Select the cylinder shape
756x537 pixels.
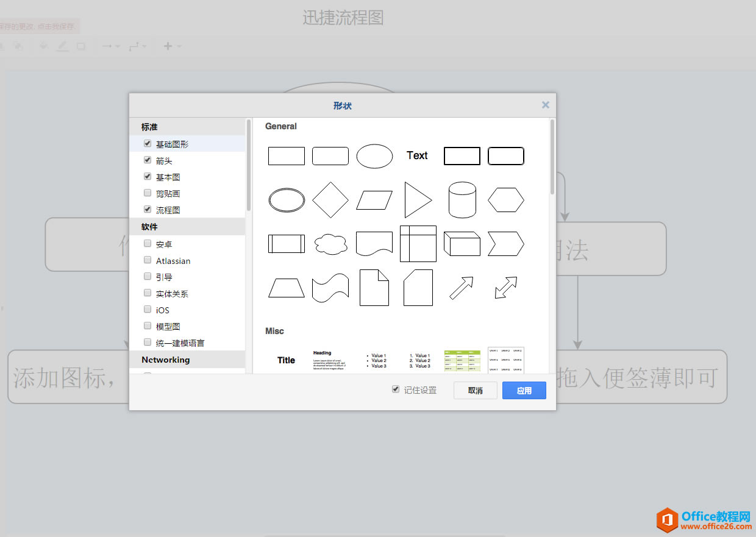[x=462, y=199]
